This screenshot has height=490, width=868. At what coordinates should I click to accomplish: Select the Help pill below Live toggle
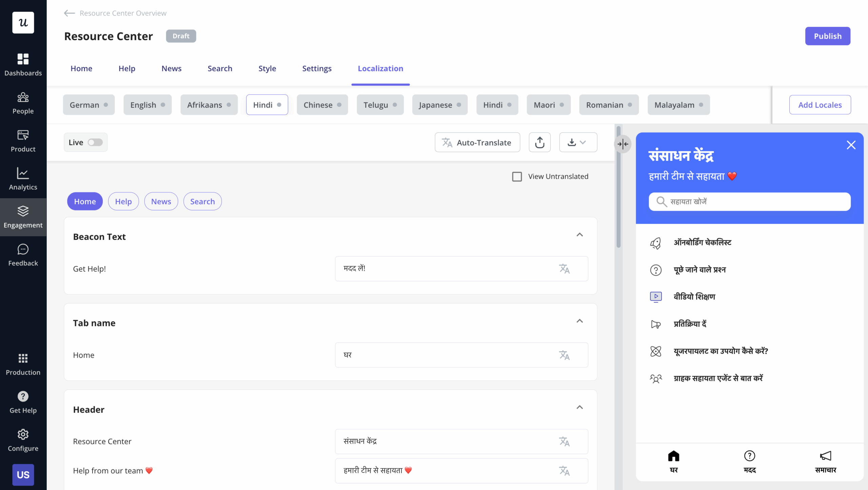[123, 201]
